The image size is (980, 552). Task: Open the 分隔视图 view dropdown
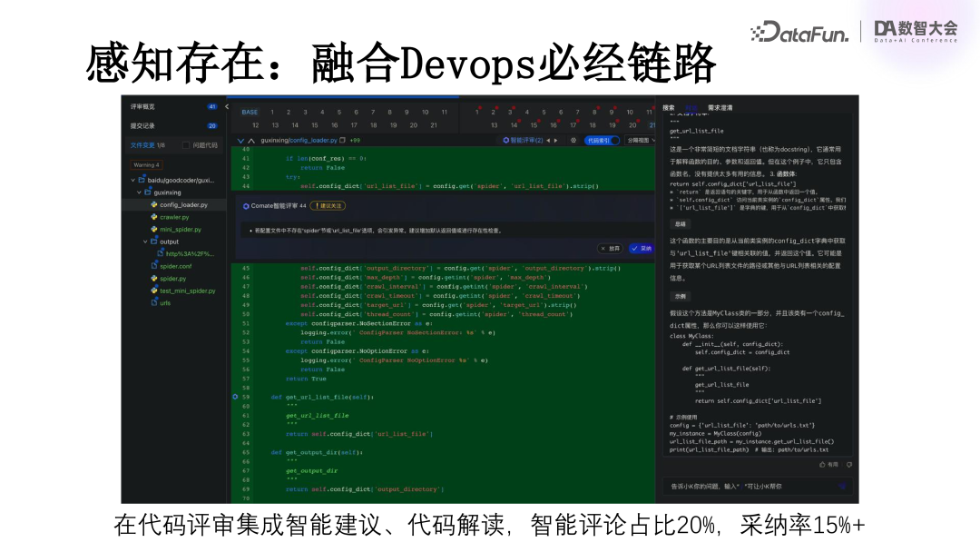[641, 141]
